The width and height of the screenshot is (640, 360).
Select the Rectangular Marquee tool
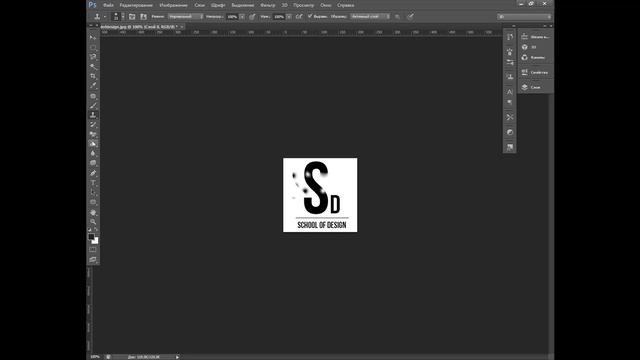93,47
